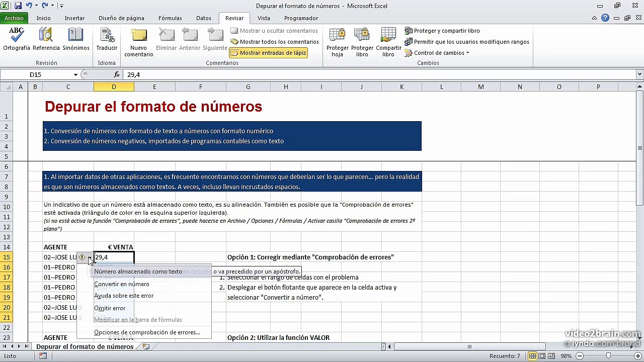Redo the last action
This screenshot has height=362, width=644.
tap(45, 6)
